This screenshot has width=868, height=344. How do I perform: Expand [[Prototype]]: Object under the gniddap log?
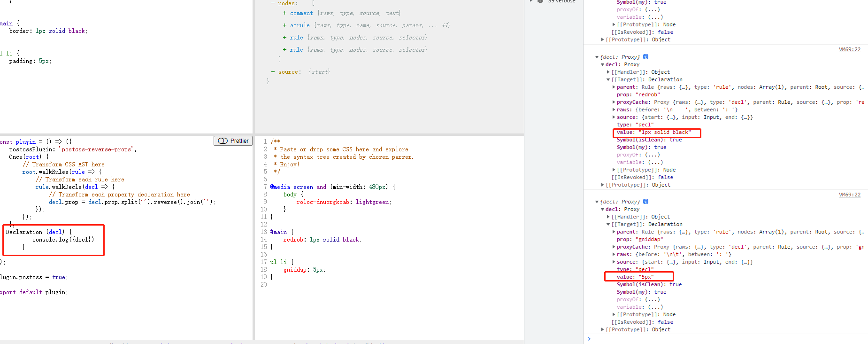click(603, 329)
